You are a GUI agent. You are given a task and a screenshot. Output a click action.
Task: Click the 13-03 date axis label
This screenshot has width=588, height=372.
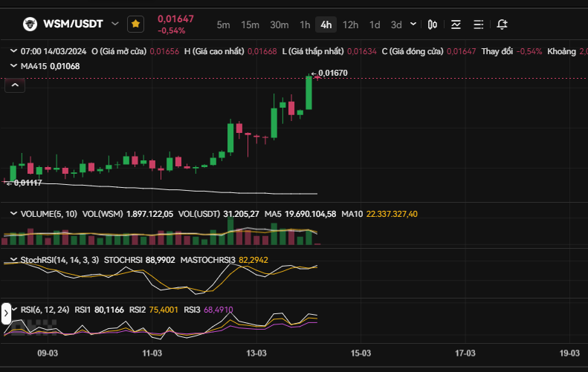click(x=256, y=353)
